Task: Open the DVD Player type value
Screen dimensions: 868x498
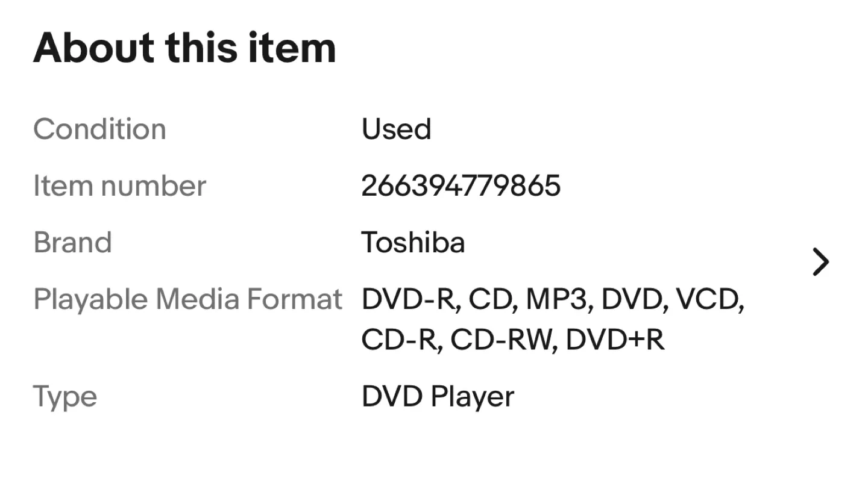Action: tap(438, 396)
